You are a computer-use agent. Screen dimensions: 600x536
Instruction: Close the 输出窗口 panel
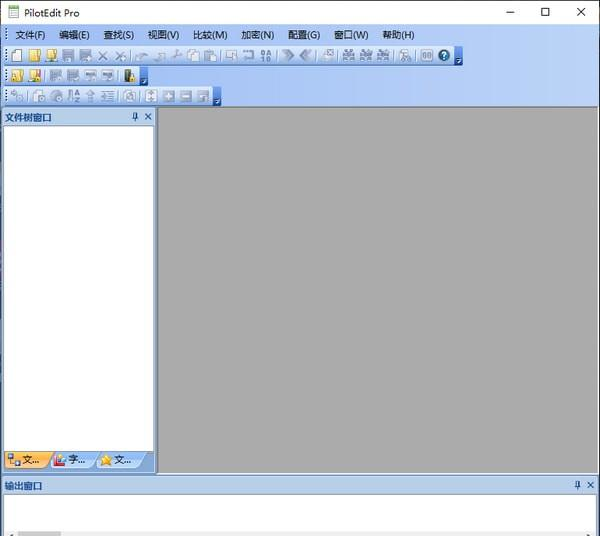(590, 485)
